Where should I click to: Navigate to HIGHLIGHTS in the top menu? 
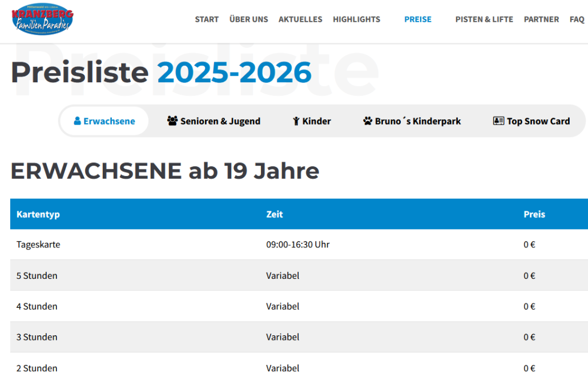point(356,19)
